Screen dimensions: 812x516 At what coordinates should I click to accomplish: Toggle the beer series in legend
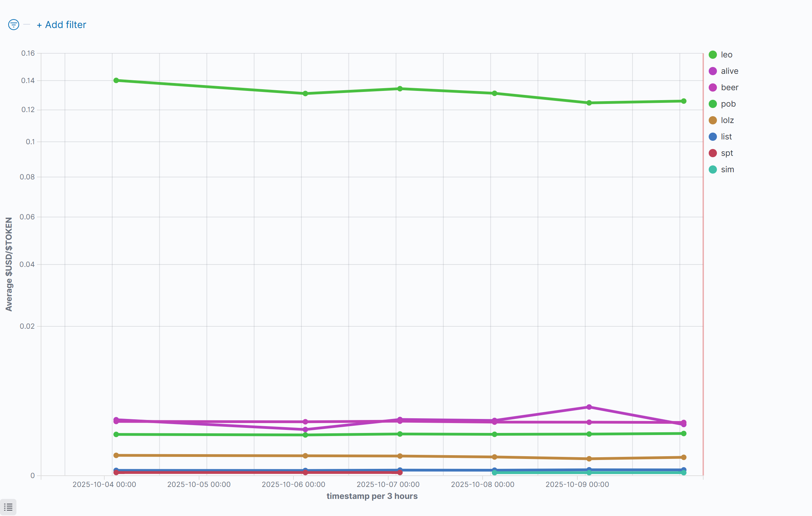coord(729,87)
